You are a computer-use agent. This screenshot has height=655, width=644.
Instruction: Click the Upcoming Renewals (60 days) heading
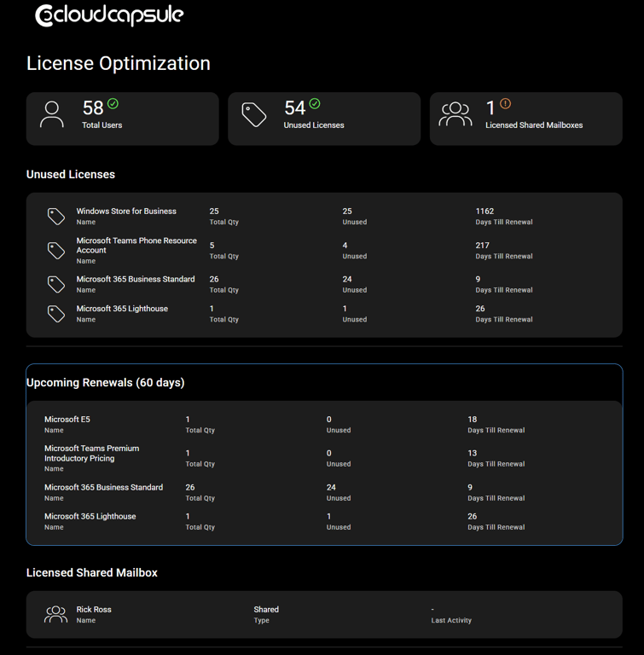[x=105, y=383]
